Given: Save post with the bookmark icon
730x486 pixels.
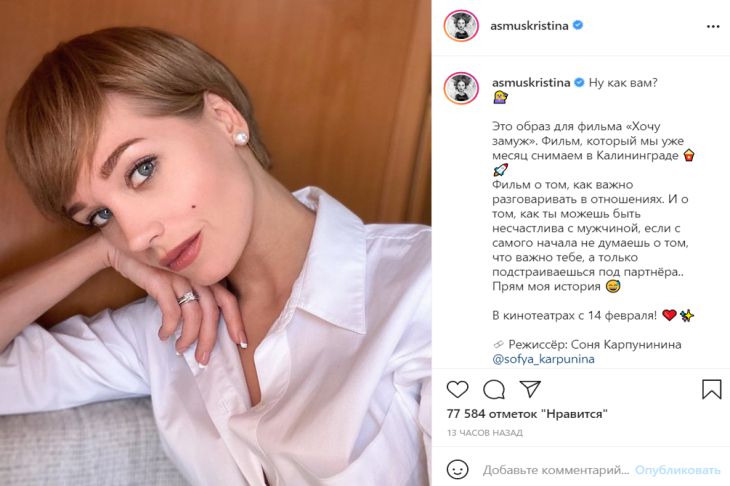Looking at the screenshot, I should click(711, 389).
